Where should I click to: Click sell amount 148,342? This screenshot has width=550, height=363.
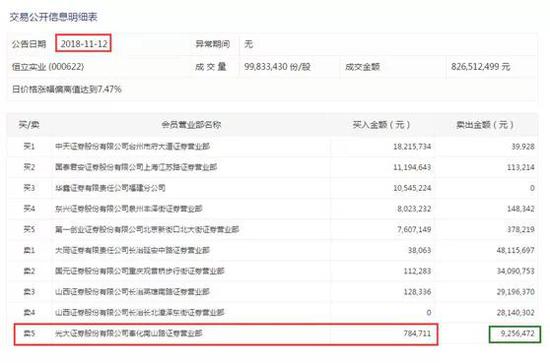coord(521,209)
